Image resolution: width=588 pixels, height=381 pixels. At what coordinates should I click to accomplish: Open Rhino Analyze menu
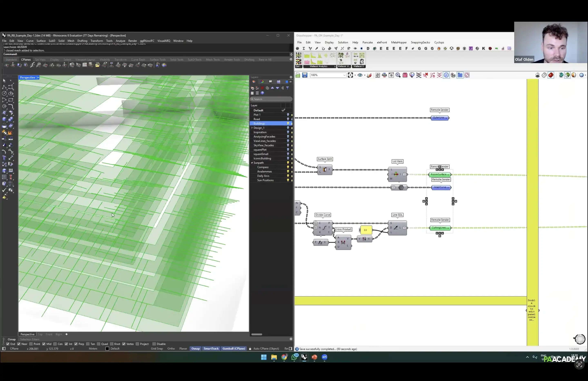point(120,41)
